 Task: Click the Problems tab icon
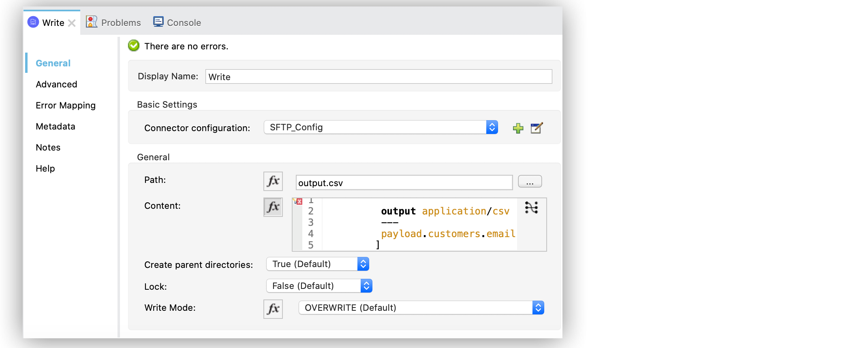pos(92,22)
